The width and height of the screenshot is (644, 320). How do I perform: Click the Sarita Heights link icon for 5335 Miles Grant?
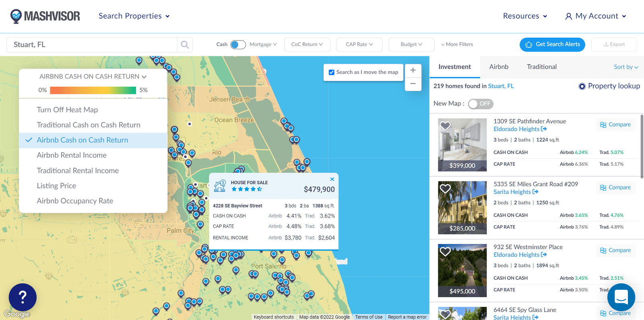[x=535, y=192]
